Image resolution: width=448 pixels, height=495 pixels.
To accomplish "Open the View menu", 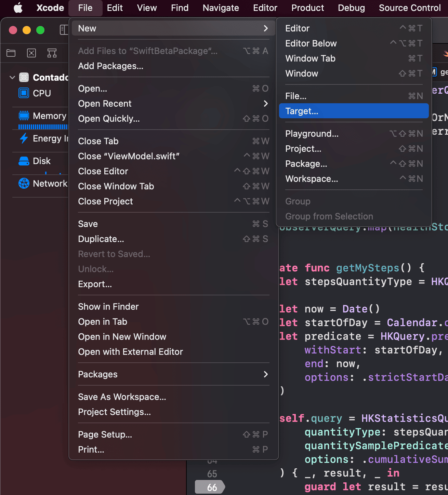I will pyautogui.click(x=147, y=8).
